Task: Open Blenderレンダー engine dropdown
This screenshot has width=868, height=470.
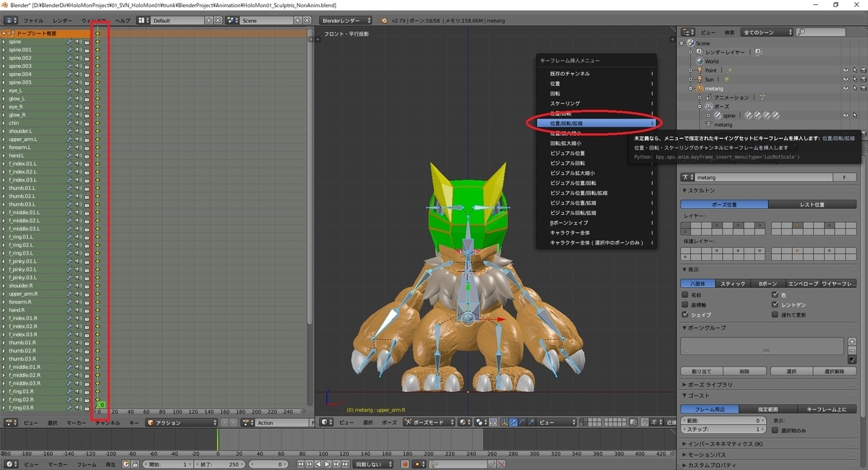Action: click(x=346, y=21)
